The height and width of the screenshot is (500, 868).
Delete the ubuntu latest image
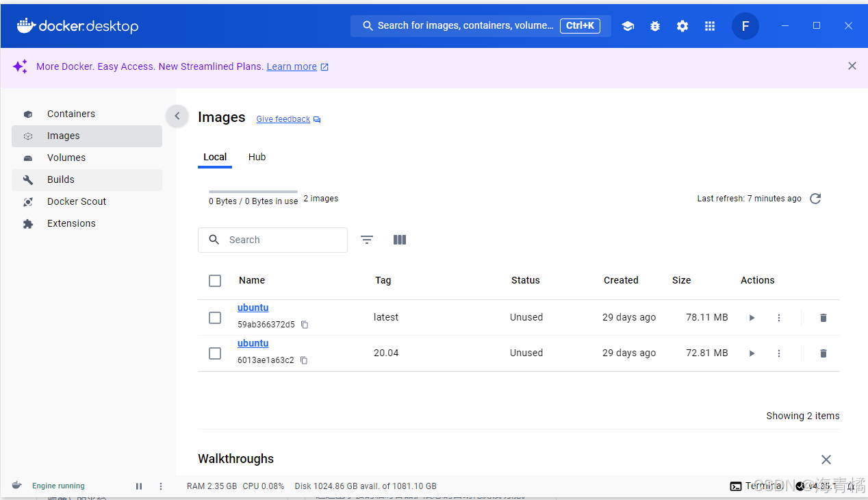[824, 318]
